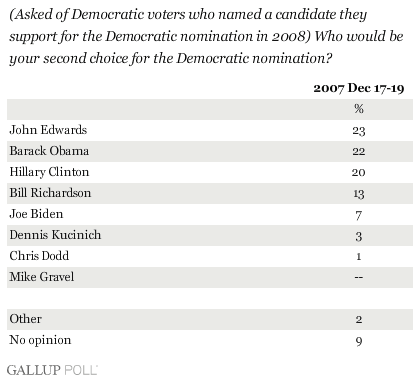This screenshot has width=420, height=381.
Task: Select the Dennis Kucinich row label
Action: coord(55,235)
